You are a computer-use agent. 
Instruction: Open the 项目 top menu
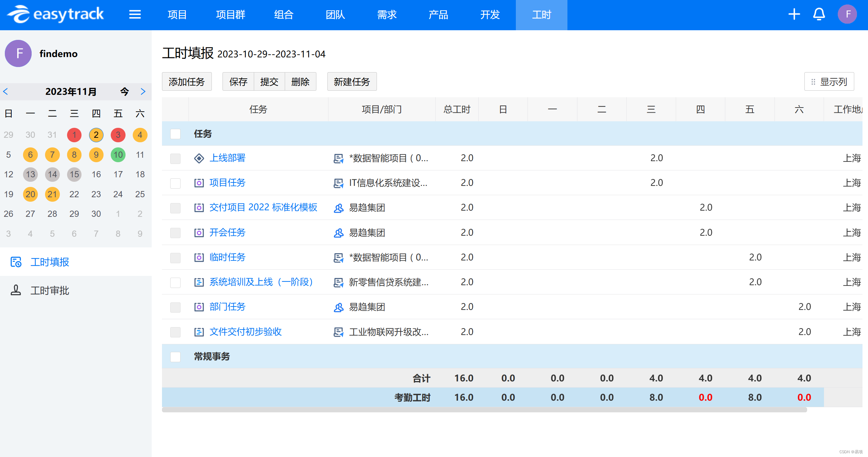point(177,15)
